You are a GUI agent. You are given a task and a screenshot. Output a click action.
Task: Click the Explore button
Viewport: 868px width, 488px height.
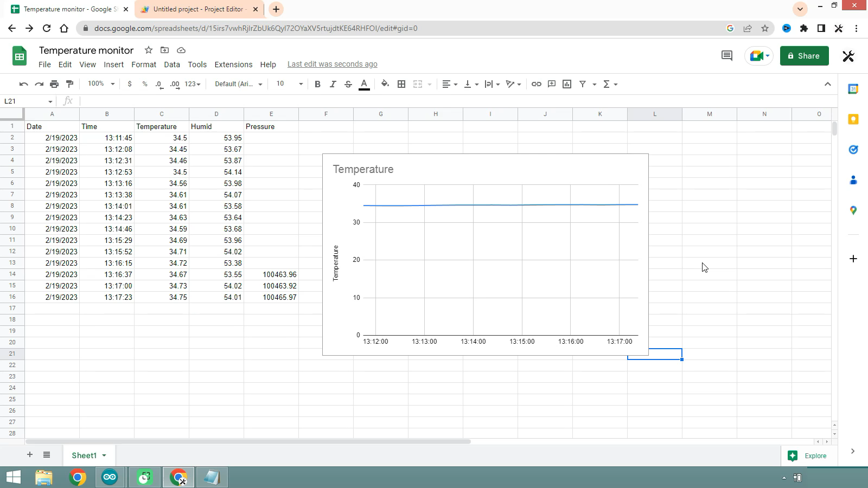(x=808, y=456)
